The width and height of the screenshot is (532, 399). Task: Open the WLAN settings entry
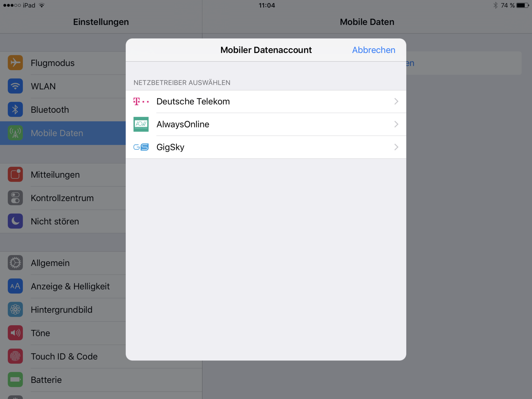click(63, 86)
